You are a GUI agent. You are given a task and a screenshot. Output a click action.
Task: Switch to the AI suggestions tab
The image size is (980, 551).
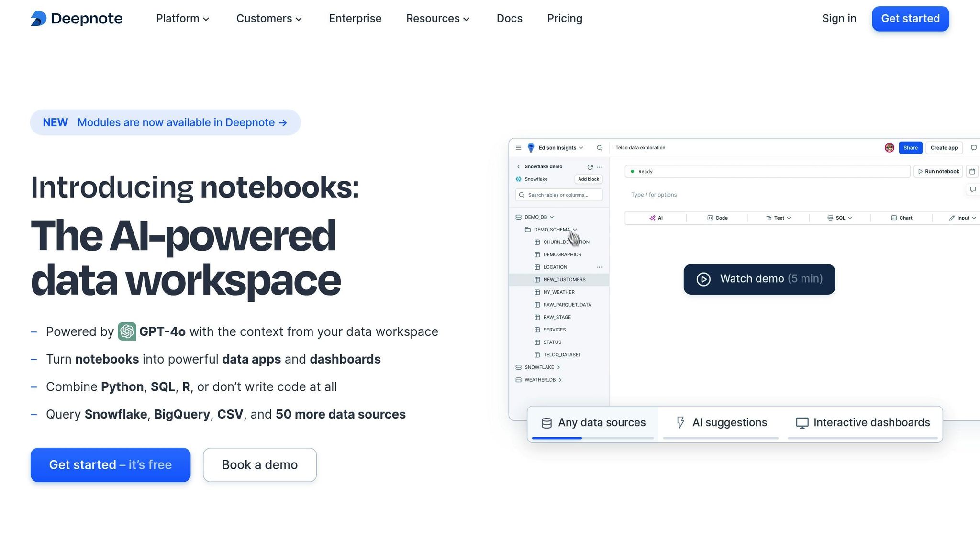pyautogui.click(x=721, y=423)
